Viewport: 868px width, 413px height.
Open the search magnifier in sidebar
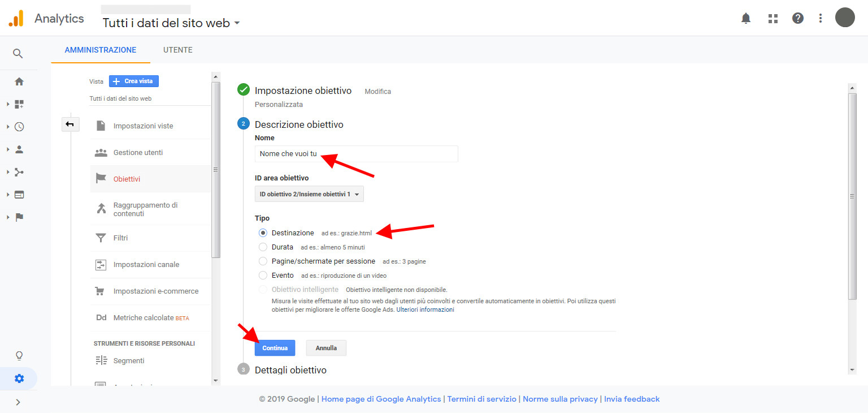coord(18,54)
